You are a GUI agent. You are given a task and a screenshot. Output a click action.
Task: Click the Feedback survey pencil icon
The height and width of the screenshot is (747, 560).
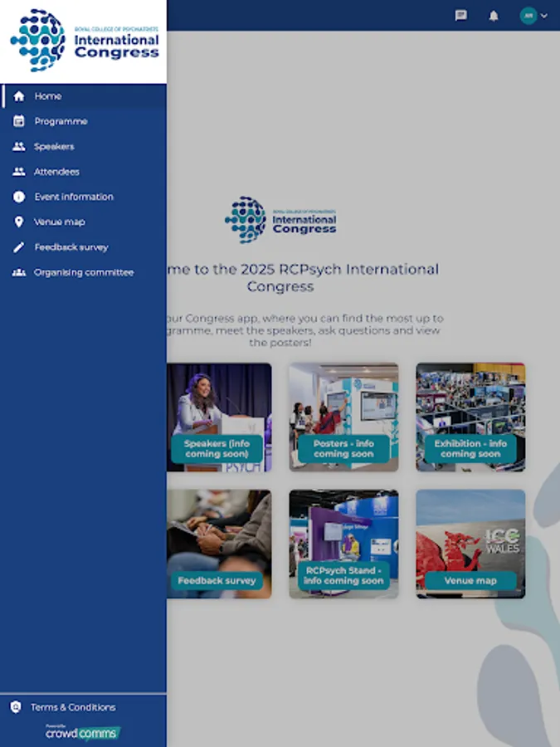pos(18,247)
